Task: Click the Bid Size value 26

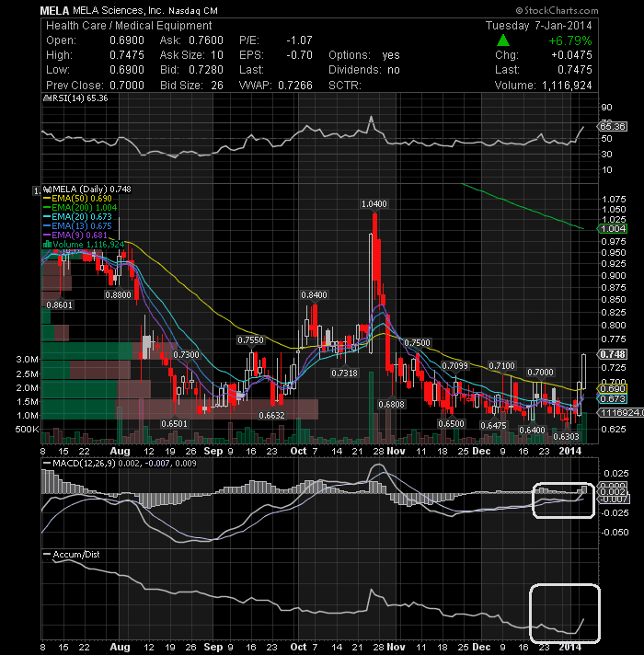Action: (x=217, y=86)
